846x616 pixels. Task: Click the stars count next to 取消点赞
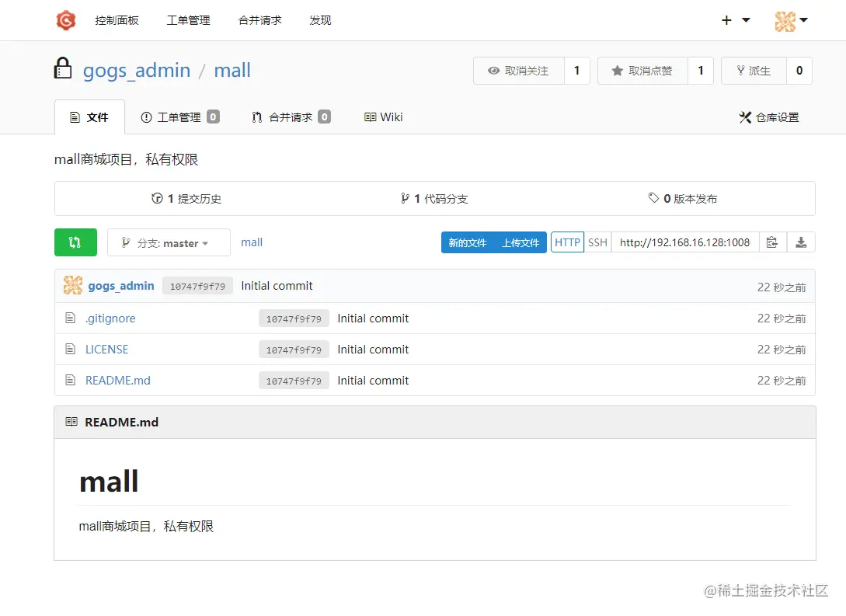pos(701,71)
